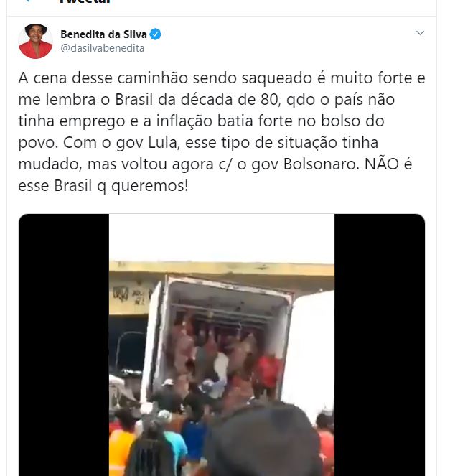Click the graffiti wall in the video frame
450x476 pixels.
coord(131,294)
